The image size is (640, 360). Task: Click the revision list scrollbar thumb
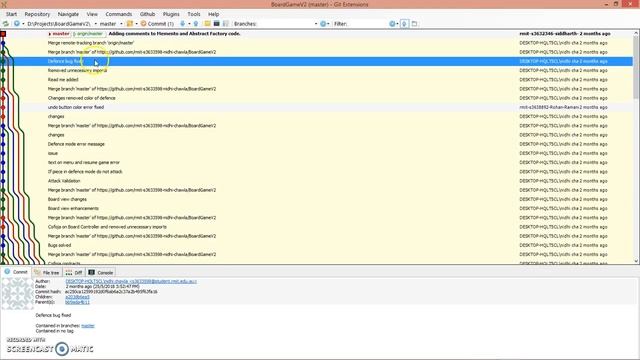pyautogui.click(x=636, y=67)
